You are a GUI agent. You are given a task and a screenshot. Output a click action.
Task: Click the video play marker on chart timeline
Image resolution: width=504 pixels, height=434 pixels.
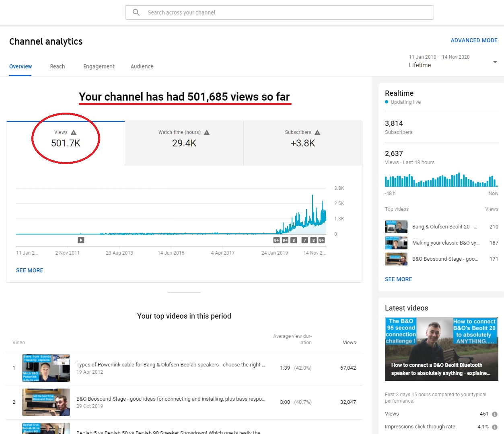click(x=81, y=240)
